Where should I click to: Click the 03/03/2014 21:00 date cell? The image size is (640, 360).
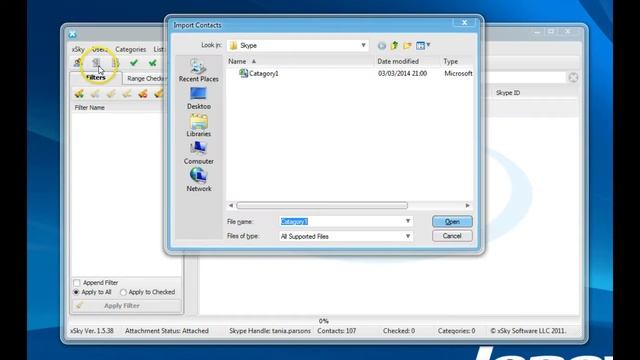402,73
